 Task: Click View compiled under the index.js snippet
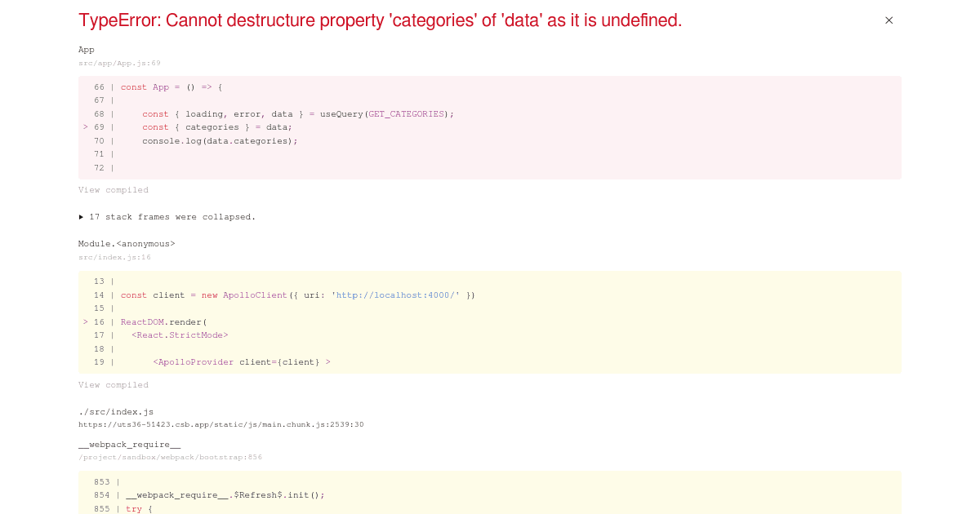click(114, 385)
